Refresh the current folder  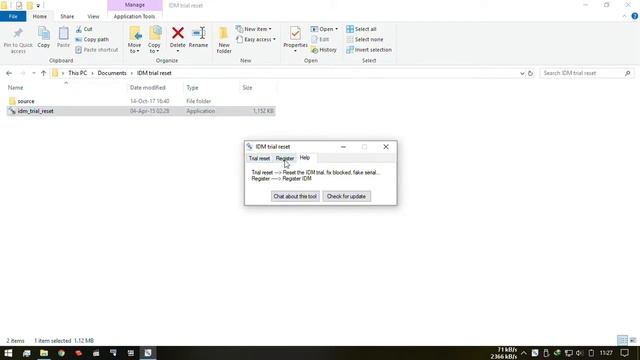click(x=530, y=73)
